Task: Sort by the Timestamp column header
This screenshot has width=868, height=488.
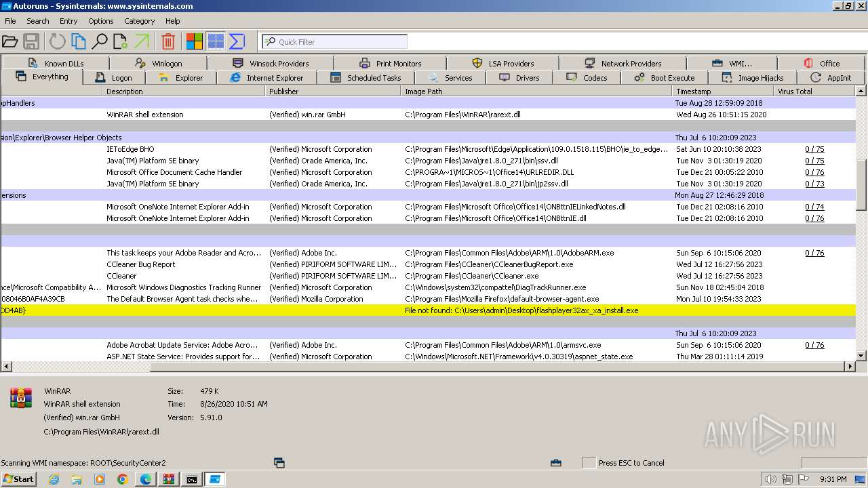Action: tap(723, 91)
